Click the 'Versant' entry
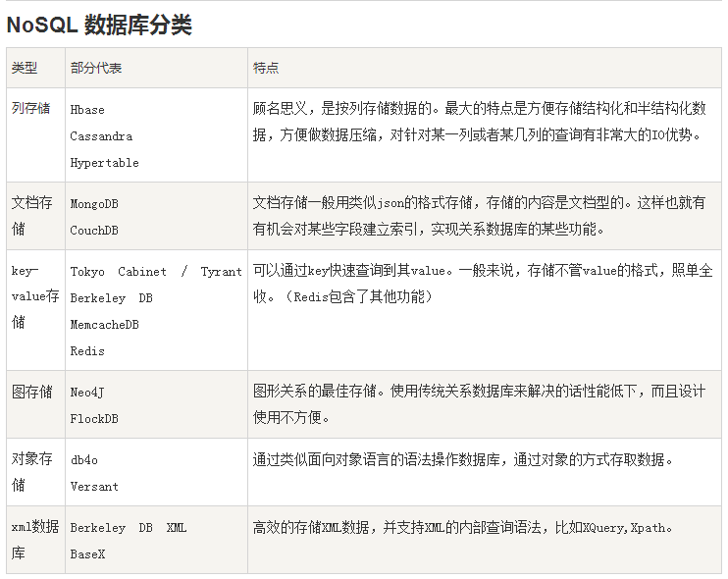The height and width of the screenshot is (579, 728). (x=94, y=487)
